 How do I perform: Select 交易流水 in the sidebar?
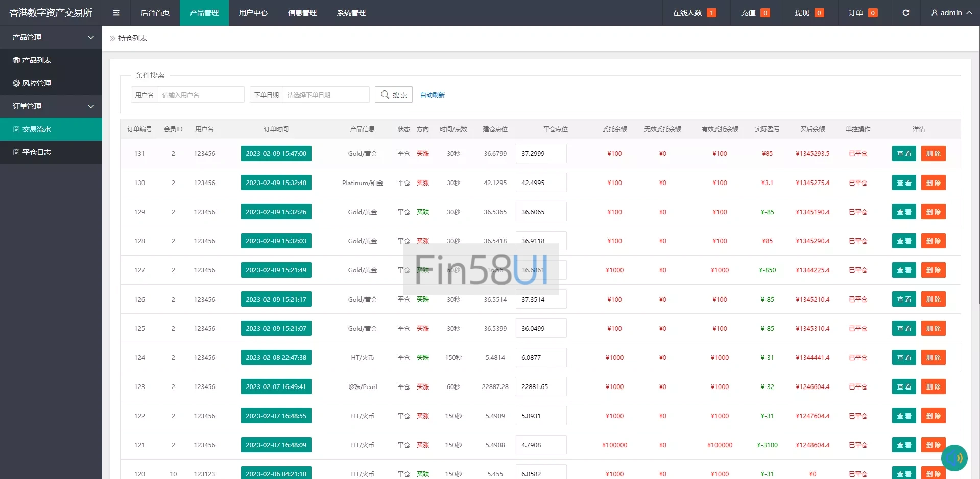(x=51, y=129)
